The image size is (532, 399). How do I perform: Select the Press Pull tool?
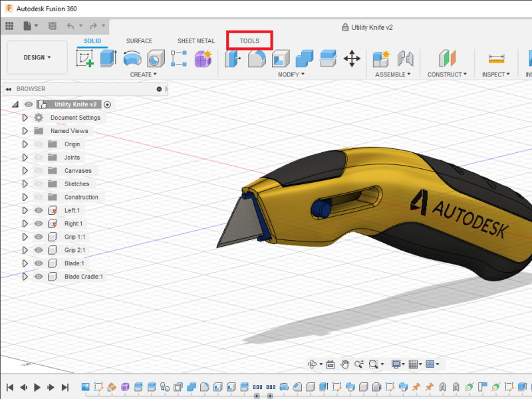pyautogui.click(x=233, y=59)
